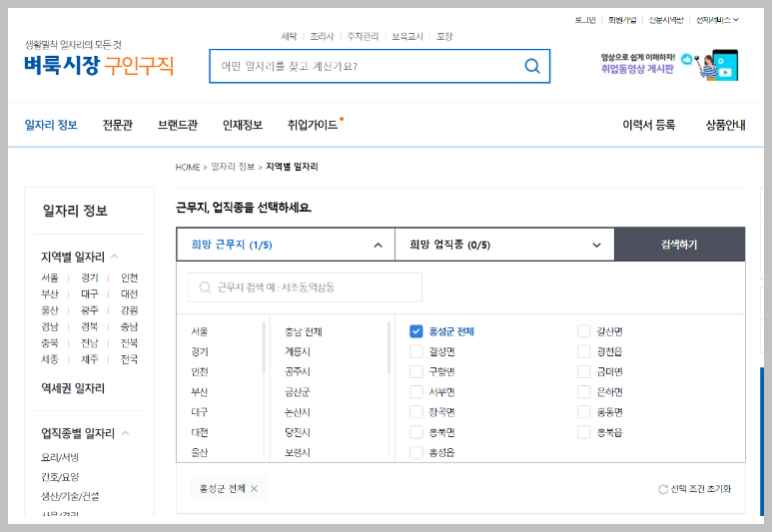Click the reset icon next to 선택 조건 초기화
772x532 pixels.
click(663, 489)
